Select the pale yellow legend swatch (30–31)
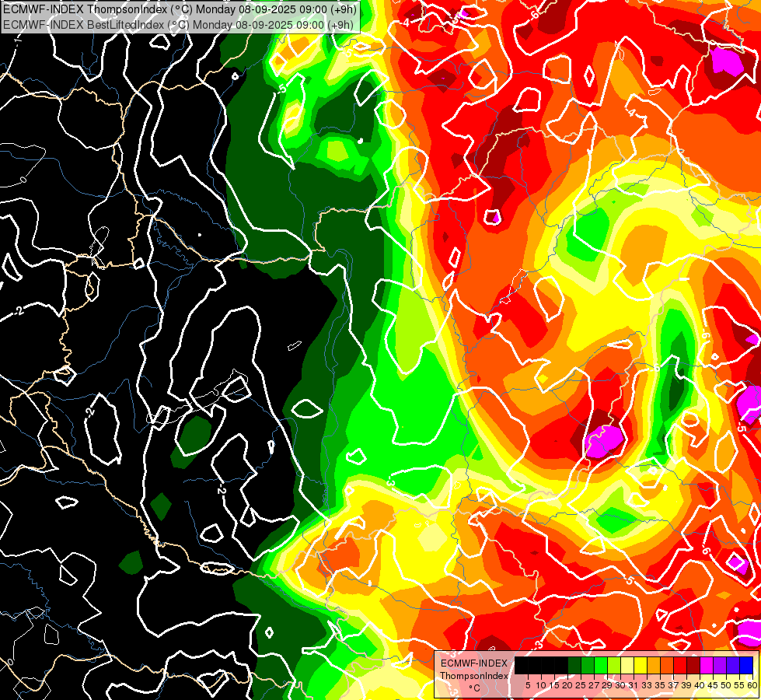This screenshot has width=761, height=700. coord(627,665)
